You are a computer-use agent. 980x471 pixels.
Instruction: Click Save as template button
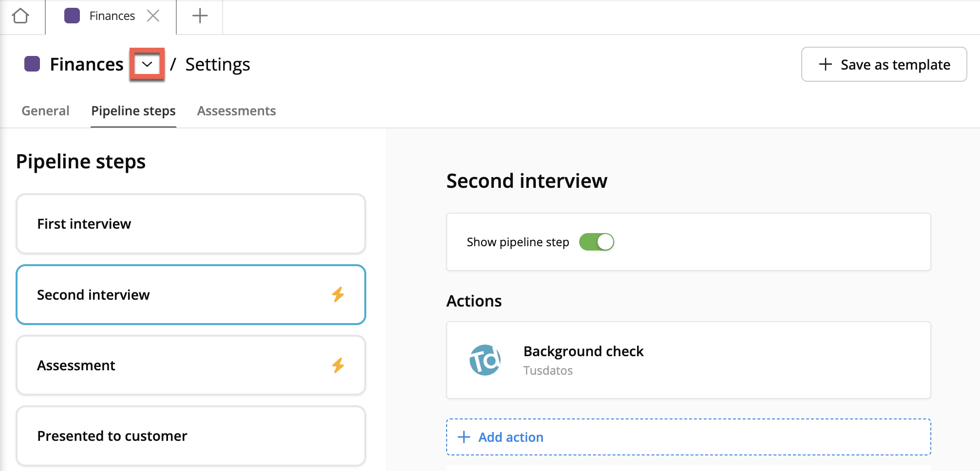[x=884, y=64]
